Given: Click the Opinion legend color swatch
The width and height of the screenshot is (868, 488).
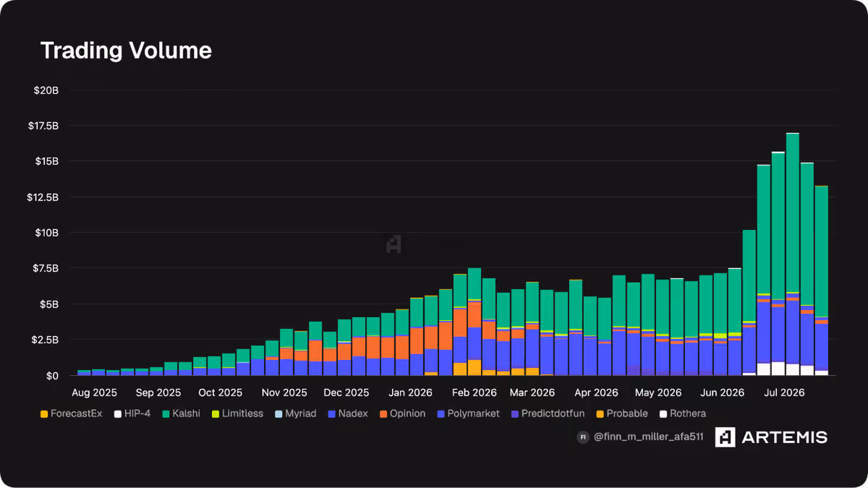Looking at the screenshot, I should 383,414.
